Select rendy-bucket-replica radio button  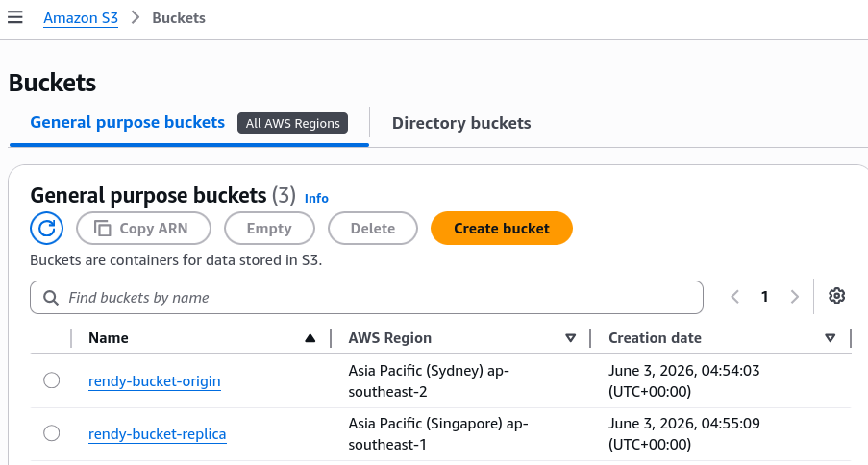(52, 433)
